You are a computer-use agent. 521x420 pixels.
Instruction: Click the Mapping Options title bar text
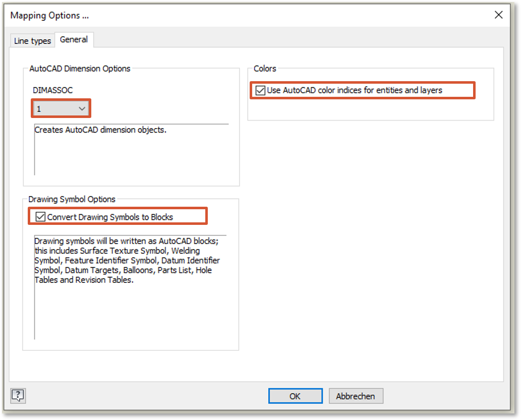(x=49, y=15)
